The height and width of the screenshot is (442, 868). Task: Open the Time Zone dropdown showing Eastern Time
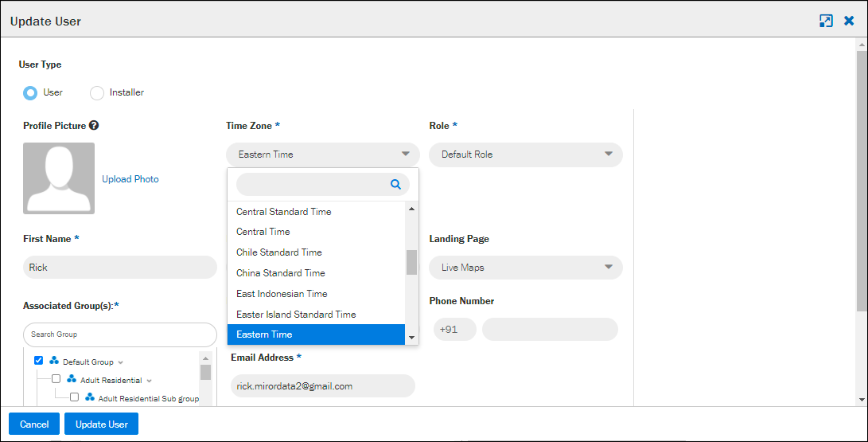[x=323, y=155]
